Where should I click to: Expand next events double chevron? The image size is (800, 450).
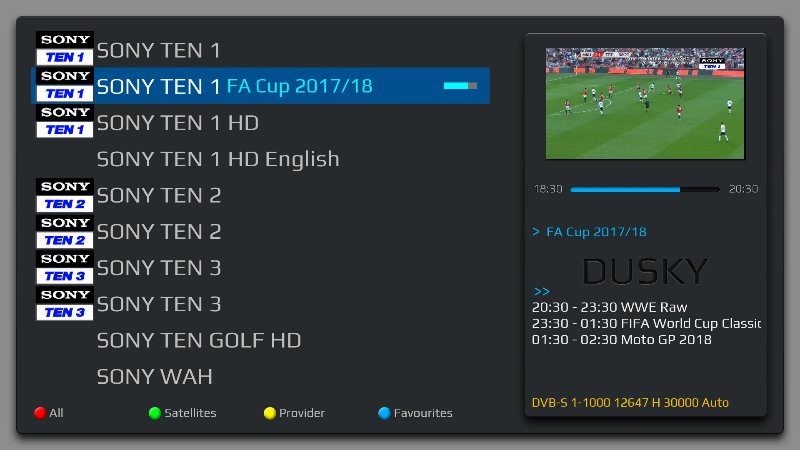541,292
